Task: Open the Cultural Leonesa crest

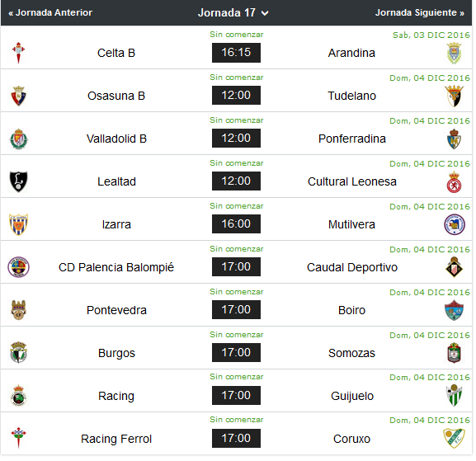Action: 455,182
